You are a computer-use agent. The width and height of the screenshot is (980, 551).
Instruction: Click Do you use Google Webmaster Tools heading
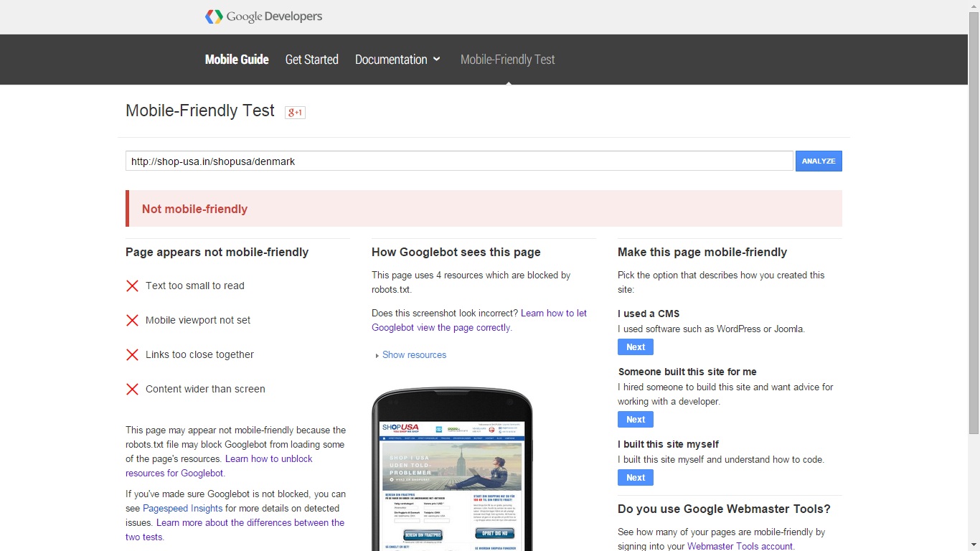[x=724, y=509]
